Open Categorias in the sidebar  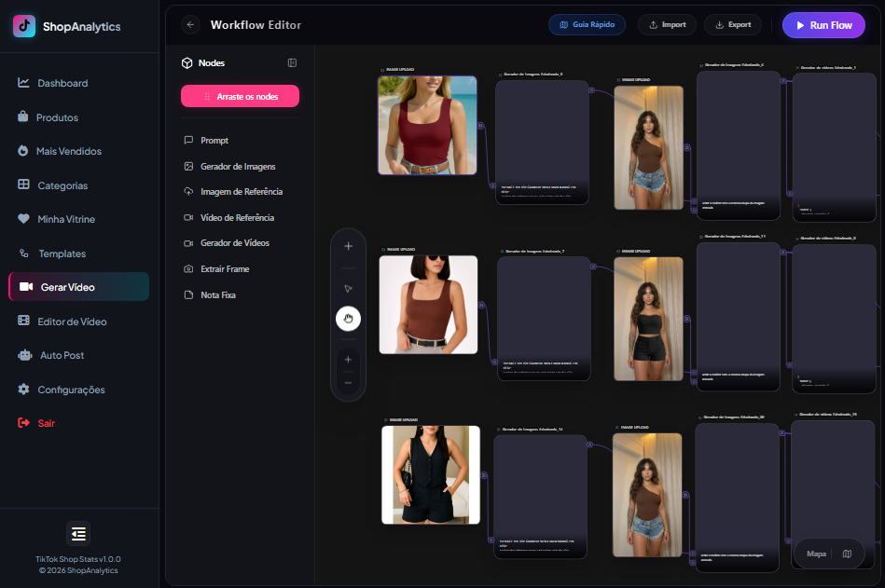pos(79,185)
